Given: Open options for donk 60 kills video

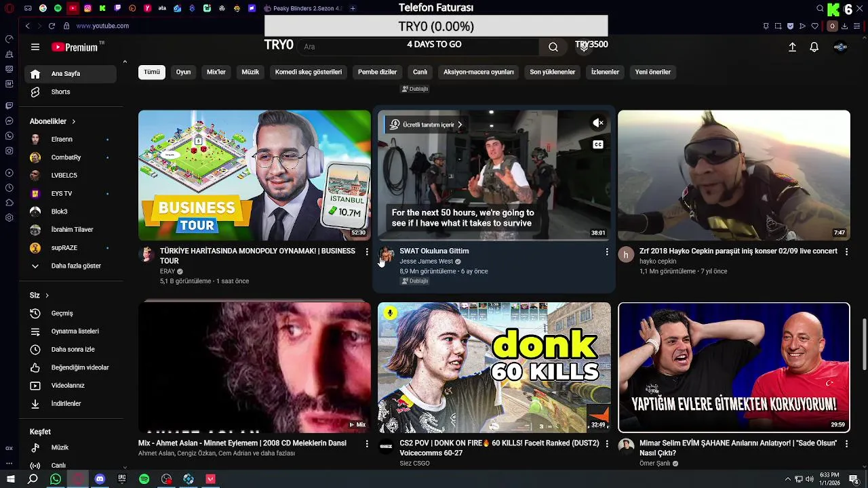Looking at the screenshot, I should [607, 444].
